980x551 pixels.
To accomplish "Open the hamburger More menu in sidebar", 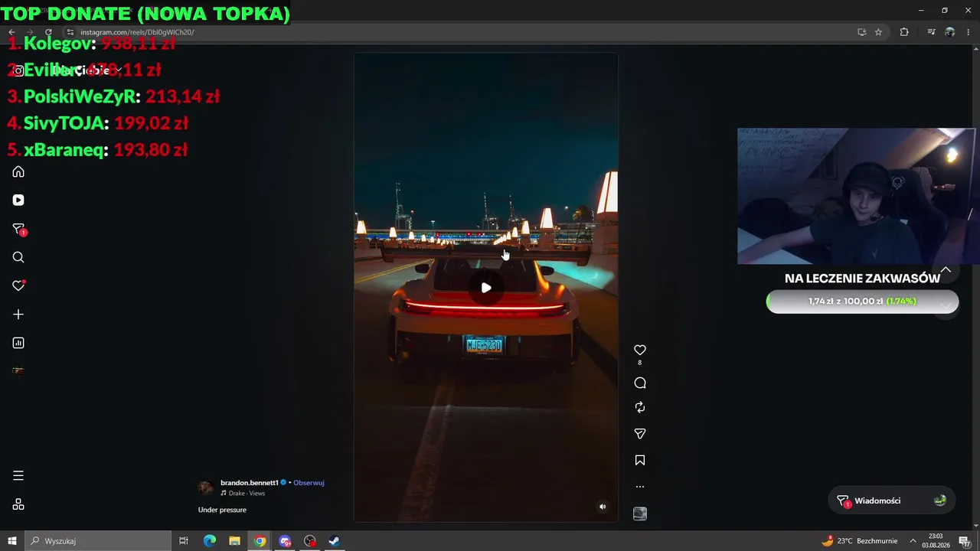I will coord(18,476).
